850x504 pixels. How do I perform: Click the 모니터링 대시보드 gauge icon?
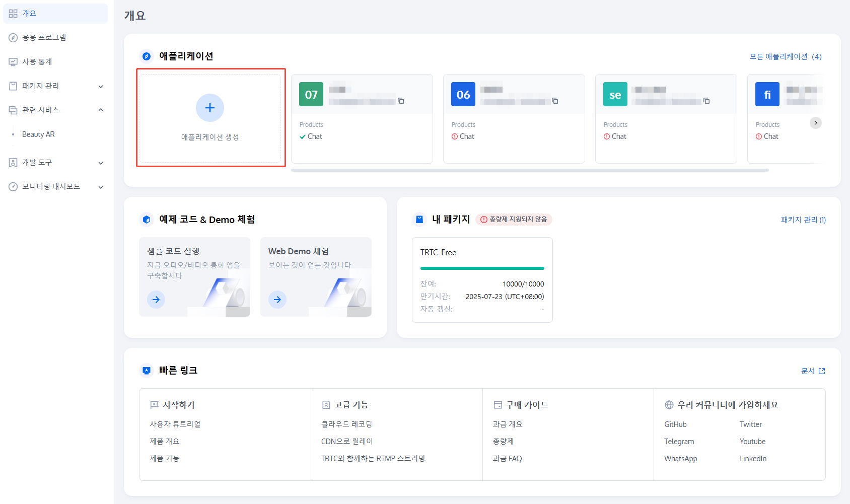pos(13,187)
